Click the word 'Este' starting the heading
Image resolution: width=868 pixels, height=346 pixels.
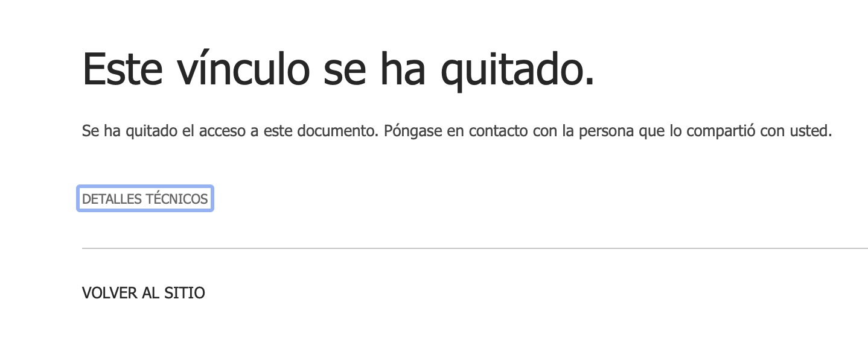tap(123, 69)
